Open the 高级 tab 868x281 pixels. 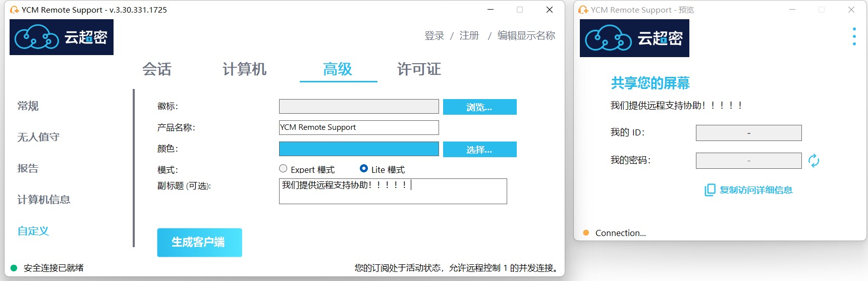click(338, 69)
